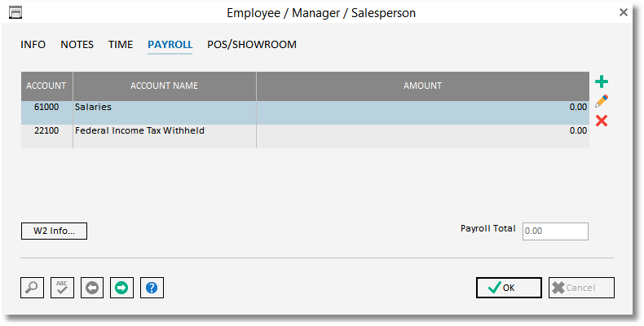Click the window icon in the title bar
644x326 pixels.
point(15,13)
